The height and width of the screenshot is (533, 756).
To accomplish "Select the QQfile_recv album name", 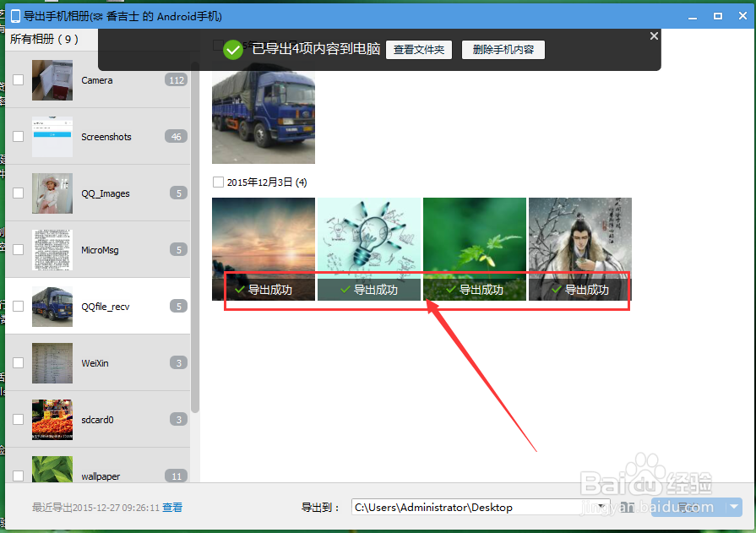I will [105, 307].
